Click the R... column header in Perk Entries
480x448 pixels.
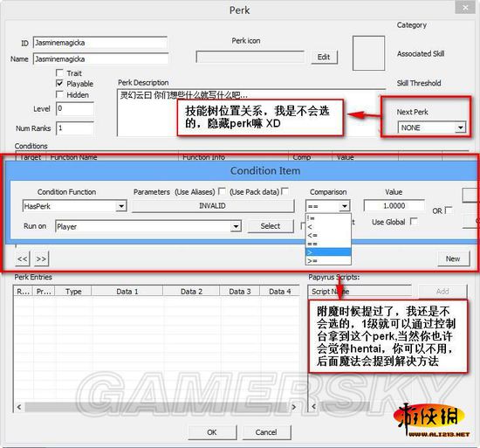point(24,291)
